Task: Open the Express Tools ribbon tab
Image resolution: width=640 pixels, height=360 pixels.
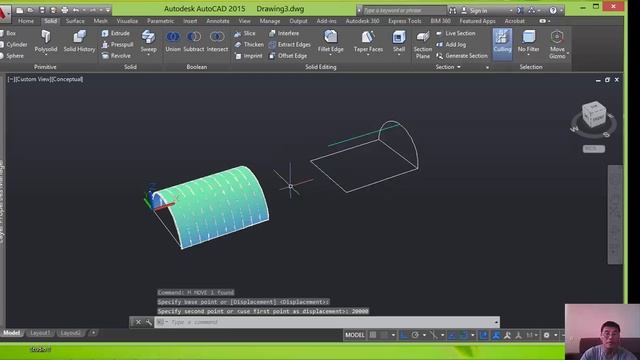Action: click(x=404, y=21)
